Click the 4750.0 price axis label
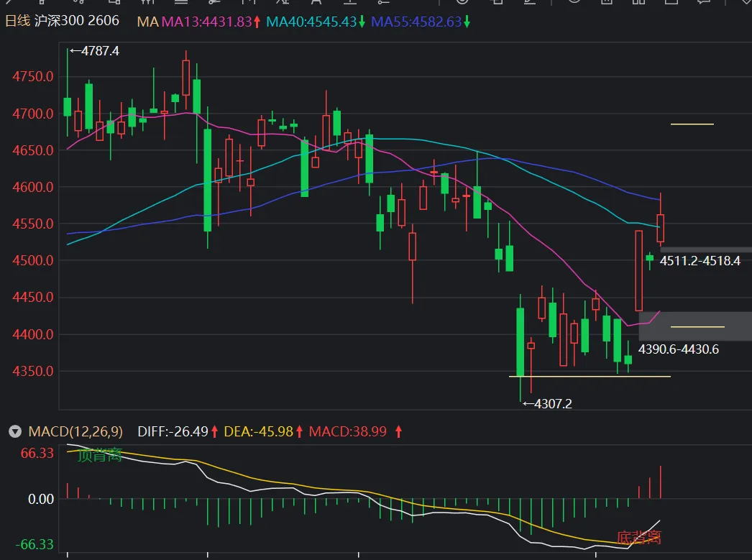The width and height of the screenshot is (752, 560). pos(33,77)
